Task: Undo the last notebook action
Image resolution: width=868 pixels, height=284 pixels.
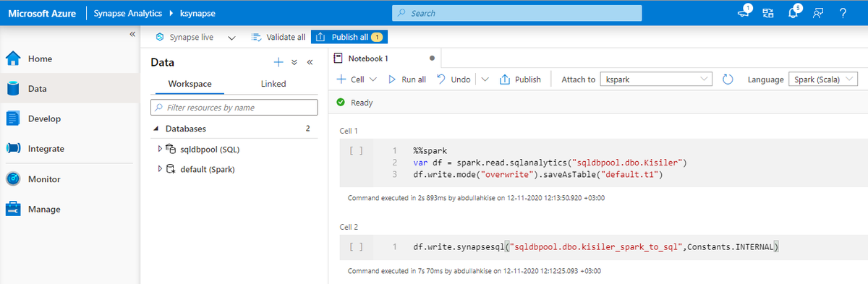Action: click(x=454, y=79)
